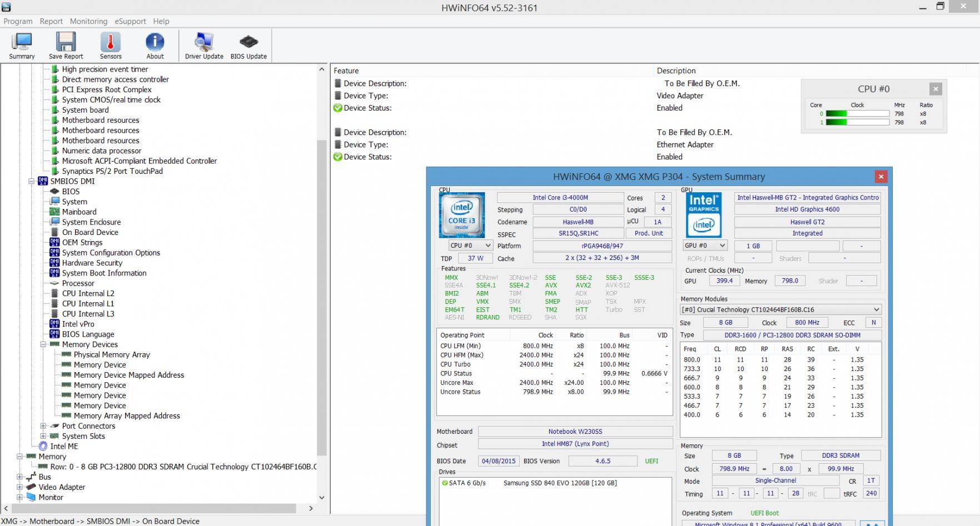Screen dimensions: 980x526
Task: Expand the Monitor tree node
Action: [20, 497]
